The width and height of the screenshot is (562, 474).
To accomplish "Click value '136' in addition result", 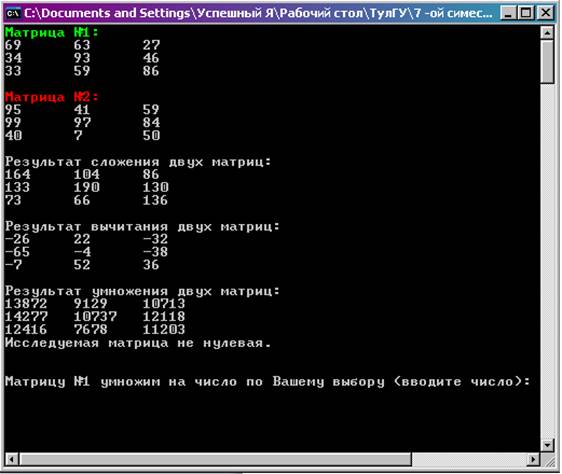I will [x=156, y=200].
